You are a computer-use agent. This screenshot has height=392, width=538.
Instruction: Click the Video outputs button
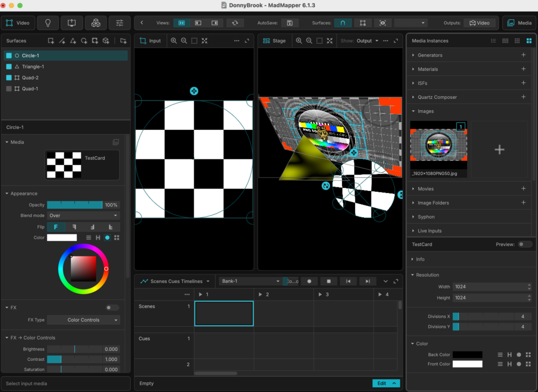pyautogui.click(x=480, y=23)
